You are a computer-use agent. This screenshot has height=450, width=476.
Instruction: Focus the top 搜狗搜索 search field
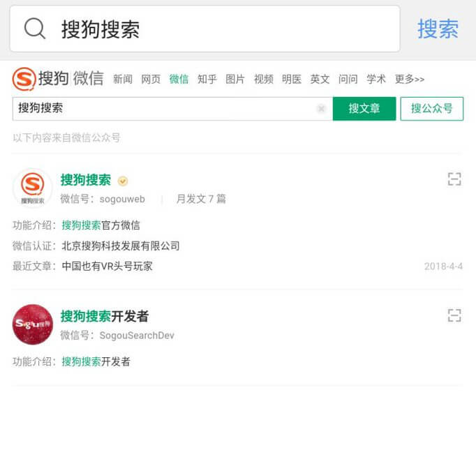coord(205,29)
